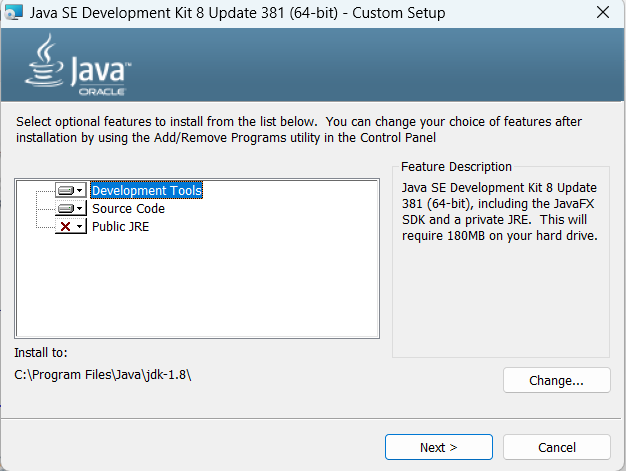The image size is (626, 471).
Task: Open the Development Tools feature install dropdown
Action: tap(71, 190)
